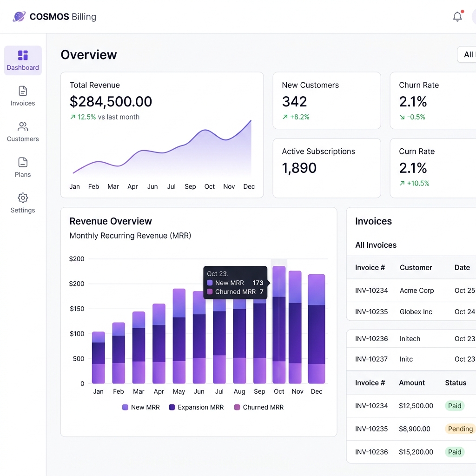Click the May bar in MRR chart

click(179, 336)
